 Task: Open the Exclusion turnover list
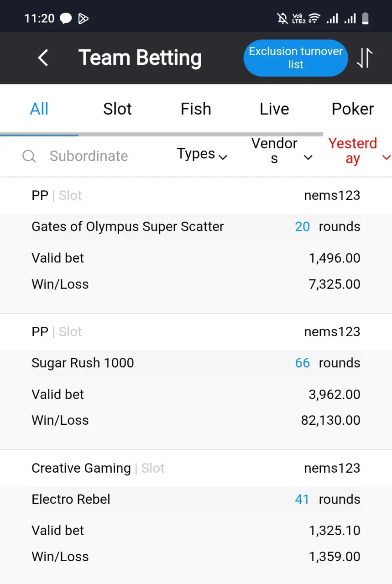point(296,58)
